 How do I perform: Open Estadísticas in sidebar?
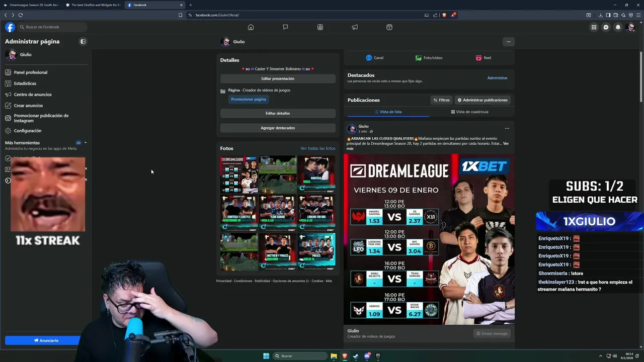pos(45,83)
